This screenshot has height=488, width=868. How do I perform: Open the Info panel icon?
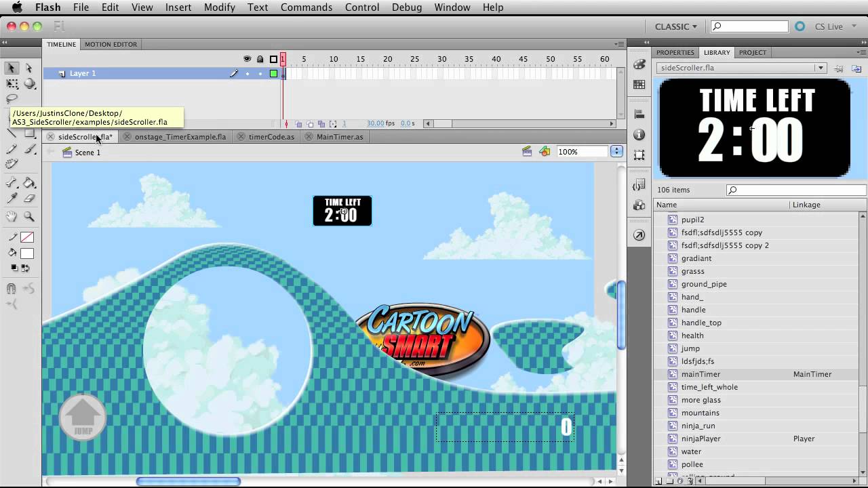(639, 135)
